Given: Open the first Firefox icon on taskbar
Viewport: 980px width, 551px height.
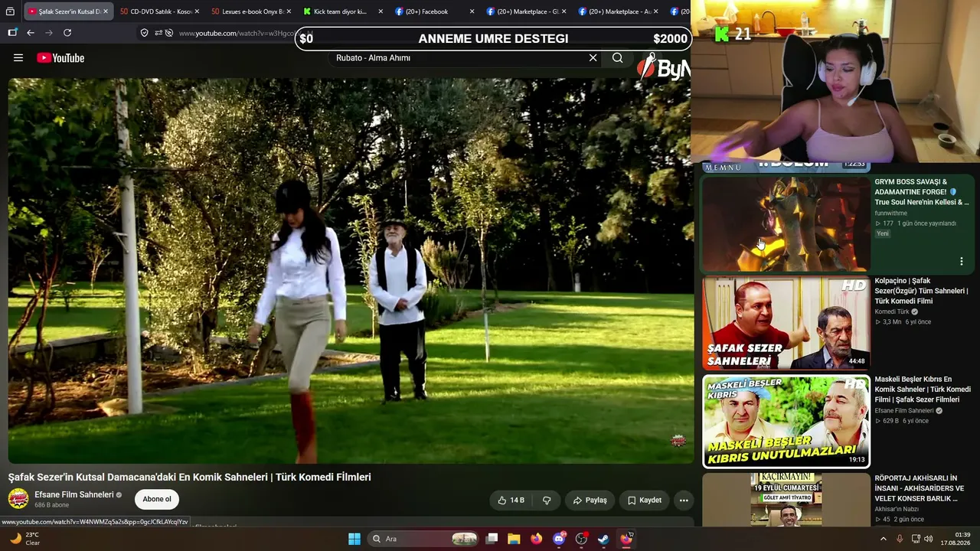Looking at the screenshot, I should point(536,539).
